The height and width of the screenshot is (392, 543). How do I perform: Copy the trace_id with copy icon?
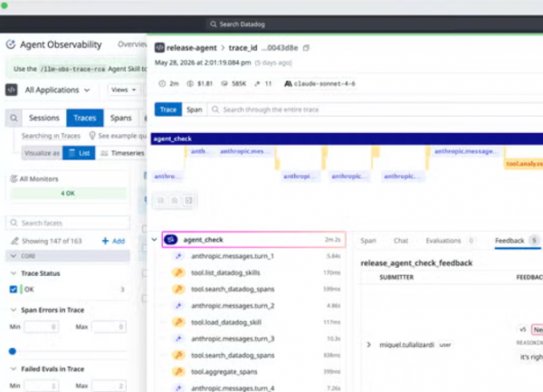click(x=306, y=48)
